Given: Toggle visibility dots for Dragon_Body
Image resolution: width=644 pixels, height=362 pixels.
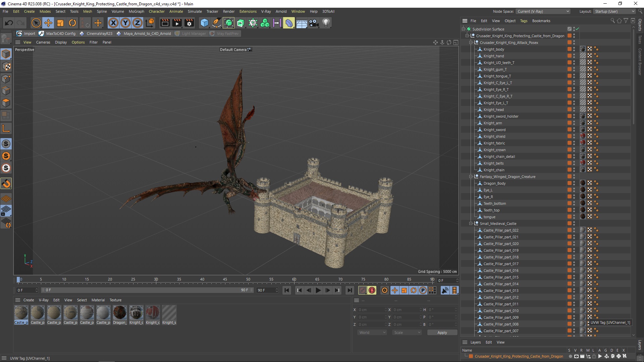Looking at the screenshot, I should click(x=574, y=183).
